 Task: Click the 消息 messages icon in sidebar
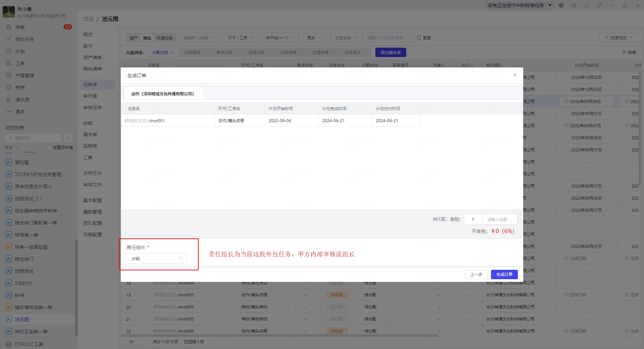pos(9,27)
